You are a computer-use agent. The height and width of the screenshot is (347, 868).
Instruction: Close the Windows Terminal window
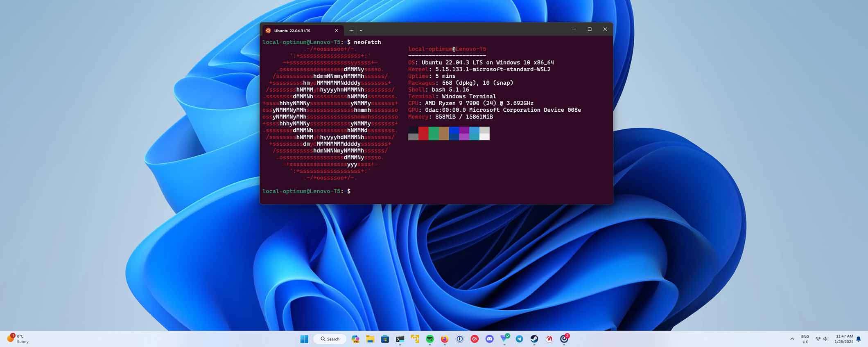[x=605, y=29]
